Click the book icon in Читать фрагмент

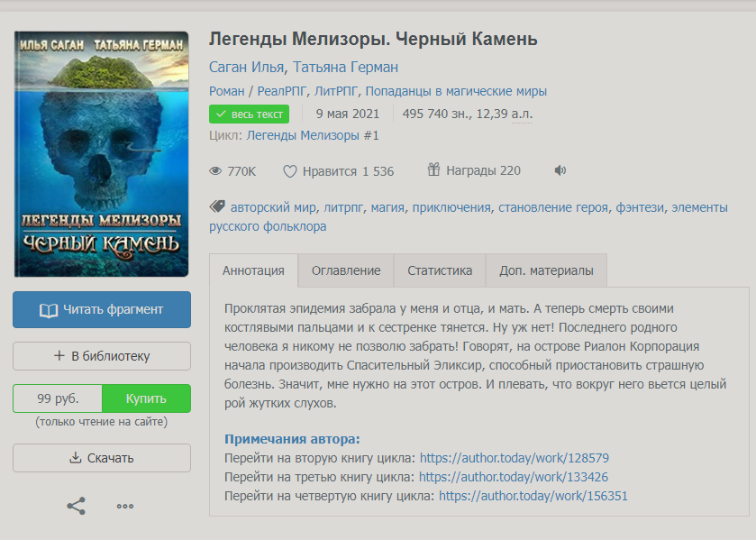click(49, 310)
